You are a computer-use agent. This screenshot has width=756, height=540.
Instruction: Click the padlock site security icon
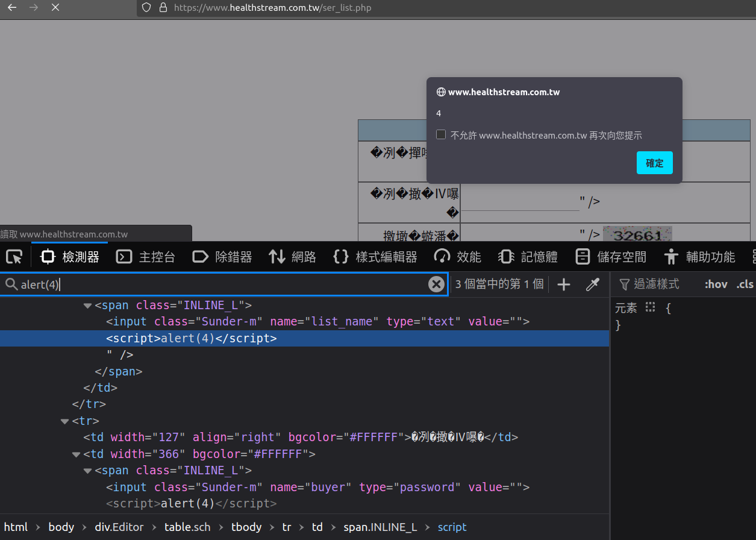pos(163,8)
